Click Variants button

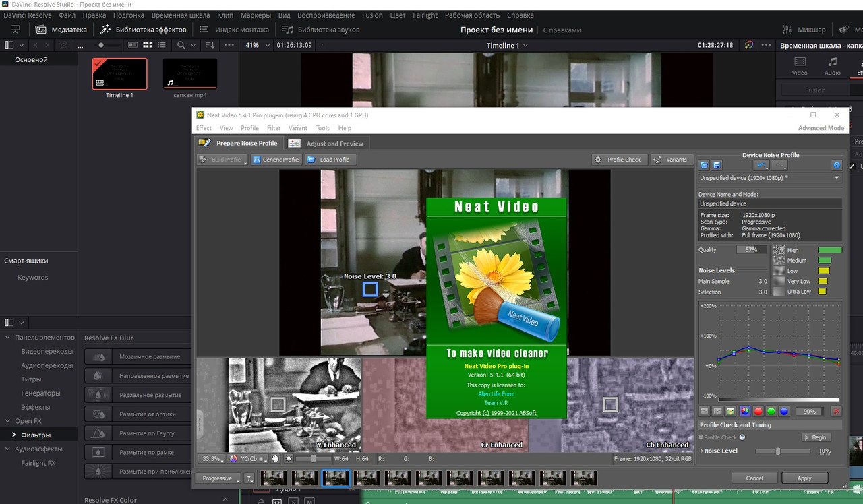pos(671,160)
